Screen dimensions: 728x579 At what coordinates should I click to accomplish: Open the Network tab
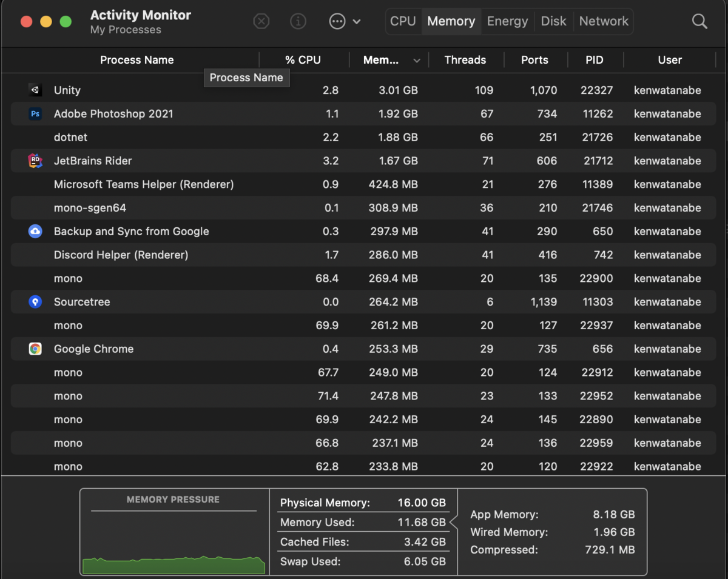604,21
